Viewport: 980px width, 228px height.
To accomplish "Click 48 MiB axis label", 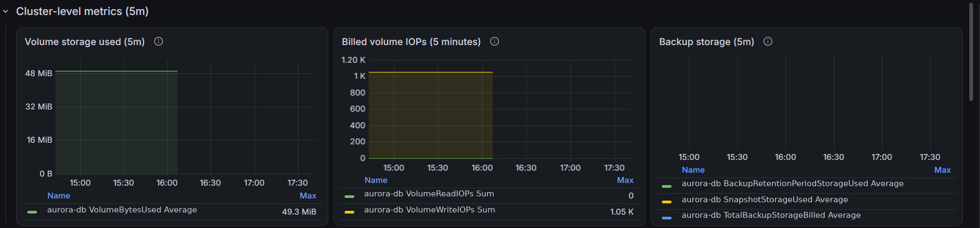I will tap(39, 73).
